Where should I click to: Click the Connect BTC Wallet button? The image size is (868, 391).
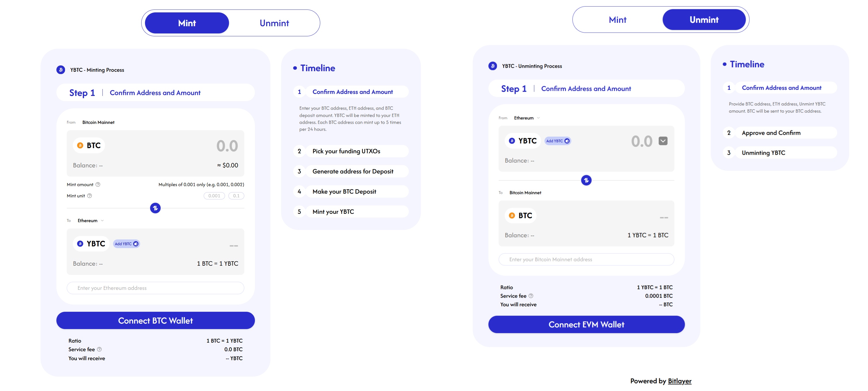pos(155,320)
